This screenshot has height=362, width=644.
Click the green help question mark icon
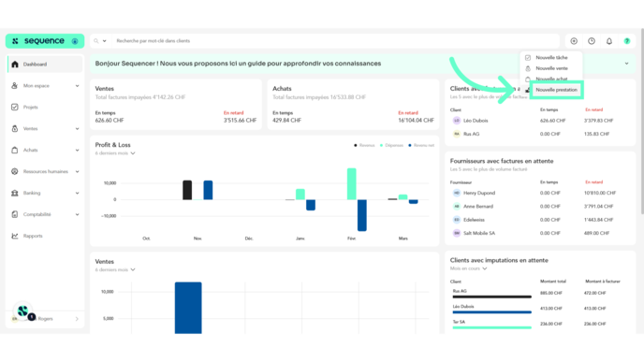click(x=627, y=41)
